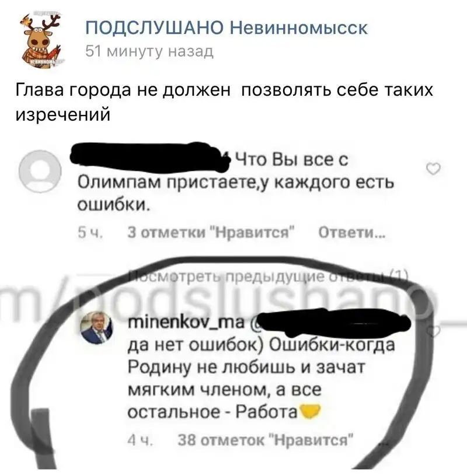Image resolution: width=467 pixels, height=476 pixels.
Task: Tap the grey default commenter avatar
Action: coord(40,171)
